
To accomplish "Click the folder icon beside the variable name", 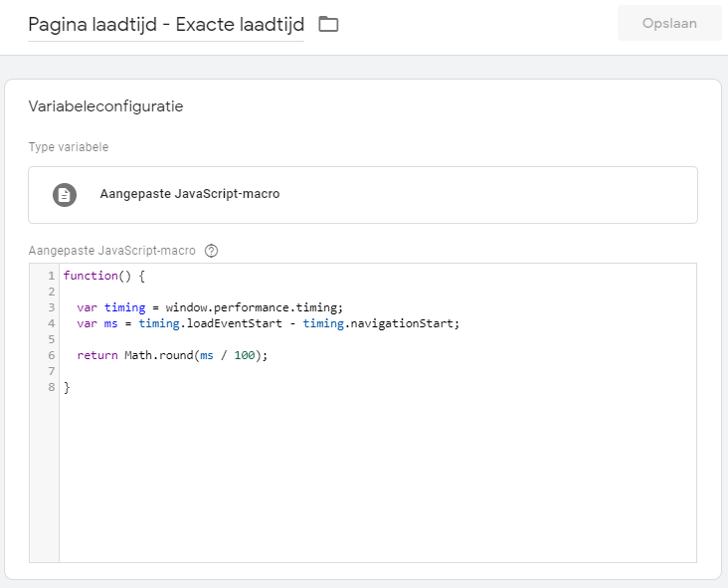I will pyautogui.click(x=328, y=24).
